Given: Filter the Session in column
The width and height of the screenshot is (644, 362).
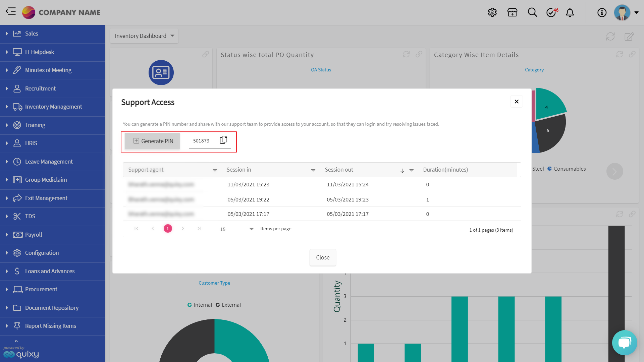Looking at the screenshot, I should pos(313,171).
